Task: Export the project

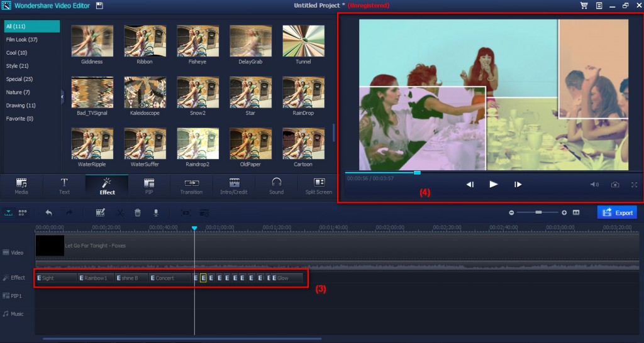Action: [618, 212]
